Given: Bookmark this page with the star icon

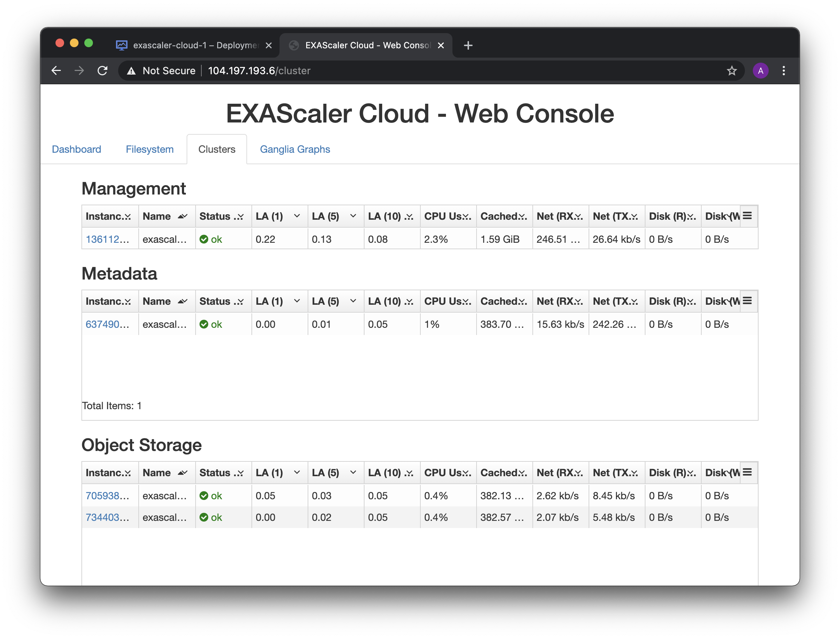Looking at the screenshot, I should point(732,71).
